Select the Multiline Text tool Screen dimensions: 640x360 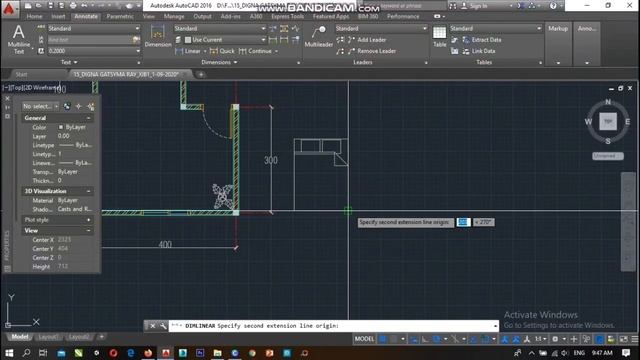click(x=19, y=39)
